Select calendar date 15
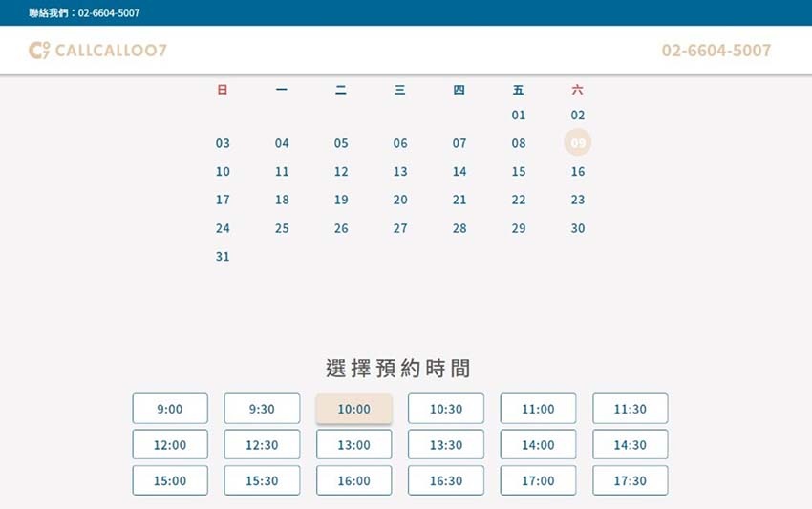This screenshot has height=509, width=812. point(519,171)
